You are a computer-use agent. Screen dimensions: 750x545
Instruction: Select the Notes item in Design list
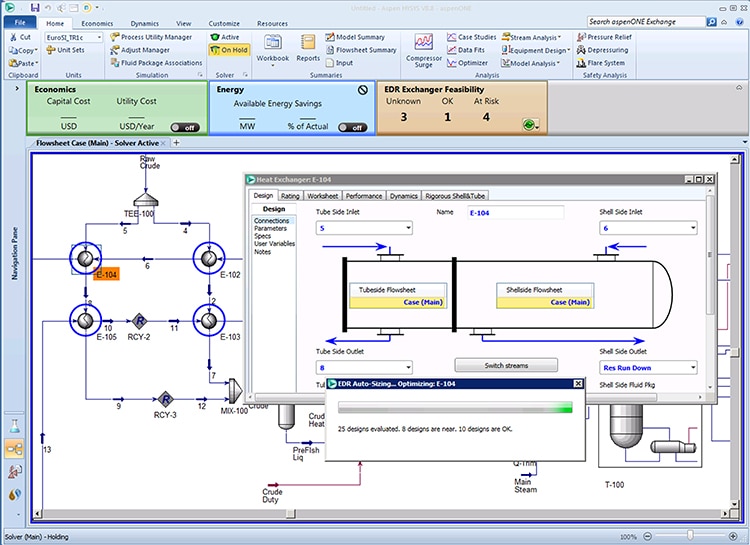[x=263, y=252]
